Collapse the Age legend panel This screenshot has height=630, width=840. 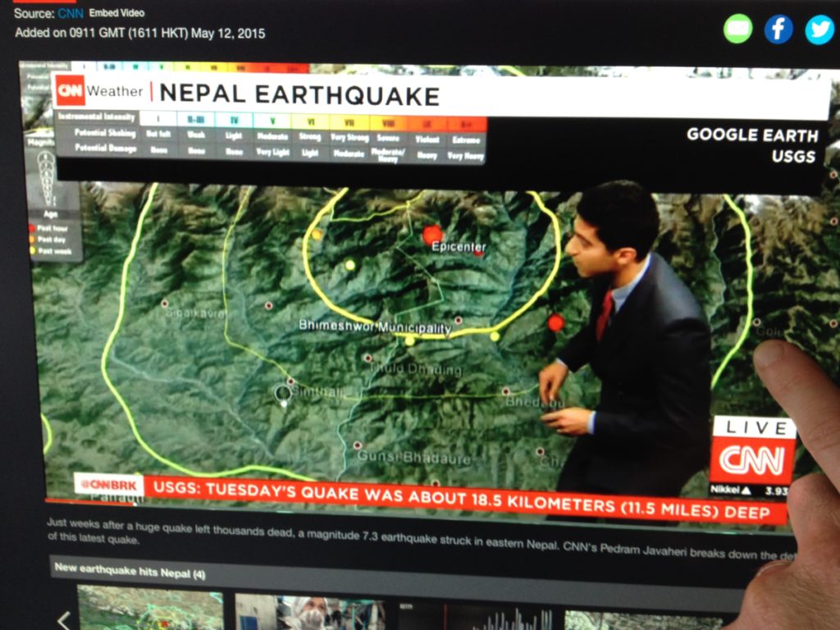[51, 214]
